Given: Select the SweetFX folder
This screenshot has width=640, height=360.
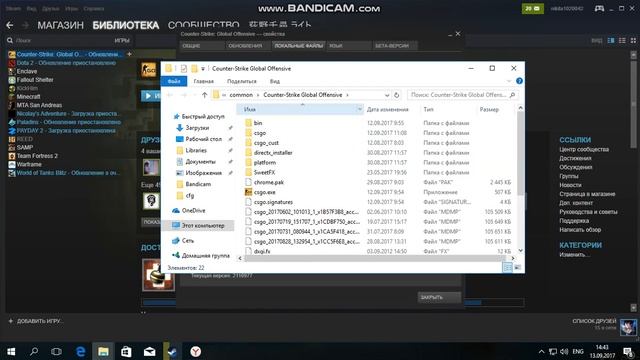Looking at the screenshot, I should pyautogui.click(x=264, y=172).
